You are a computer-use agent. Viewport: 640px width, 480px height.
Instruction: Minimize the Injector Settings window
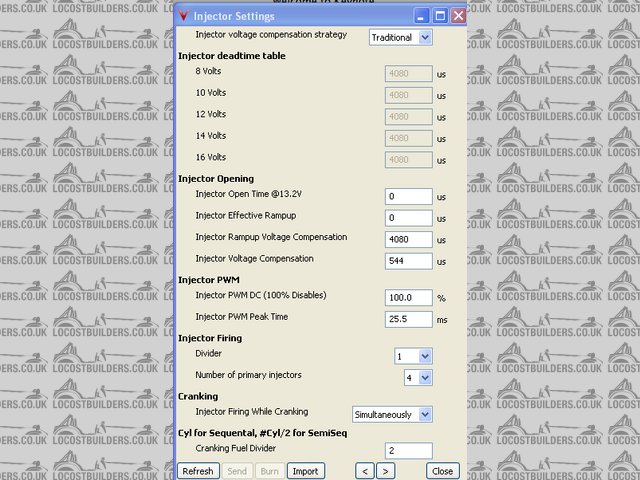(422, 16)
